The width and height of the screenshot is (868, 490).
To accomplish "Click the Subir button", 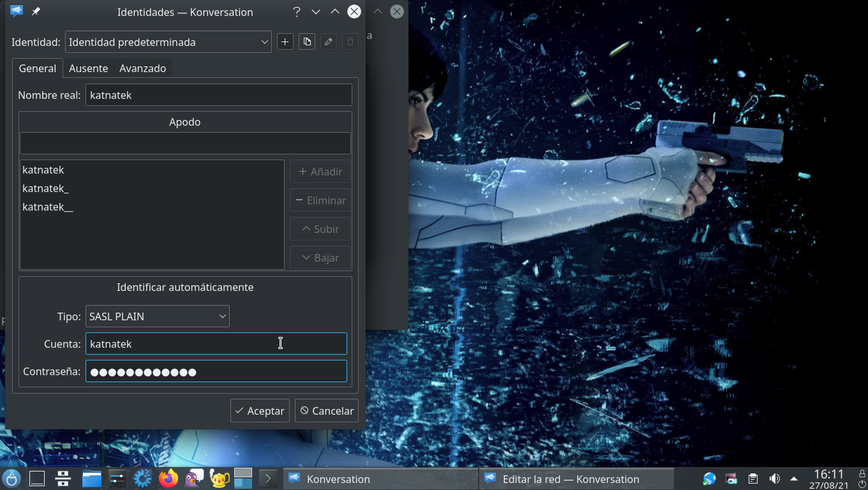I will [x=320, y=229].
